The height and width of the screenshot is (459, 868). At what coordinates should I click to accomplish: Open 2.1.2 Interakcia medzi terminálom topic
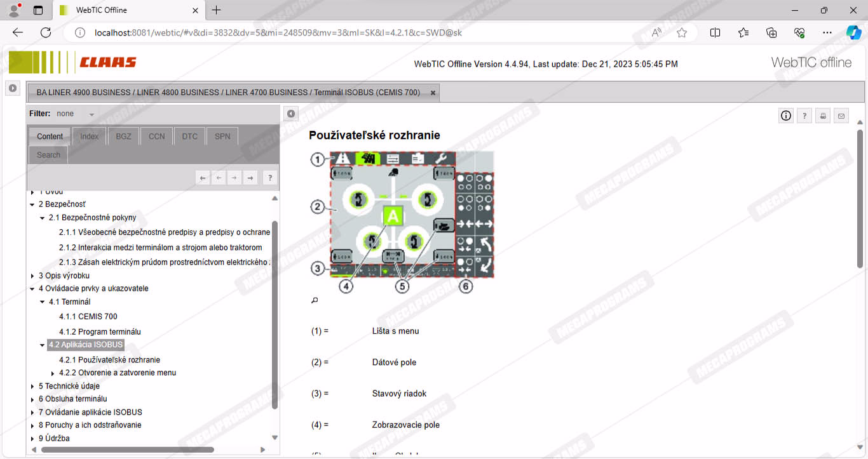tap(161, 248)
